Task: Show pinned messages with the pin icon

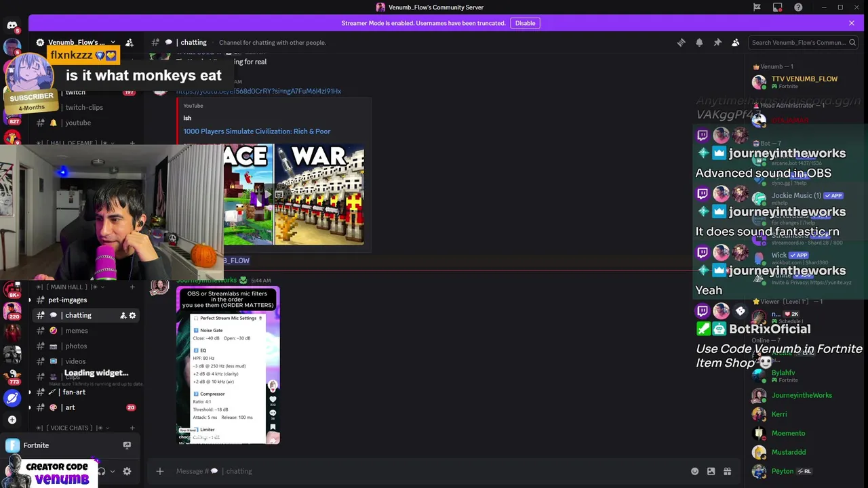Action: [x=717, y=43]
